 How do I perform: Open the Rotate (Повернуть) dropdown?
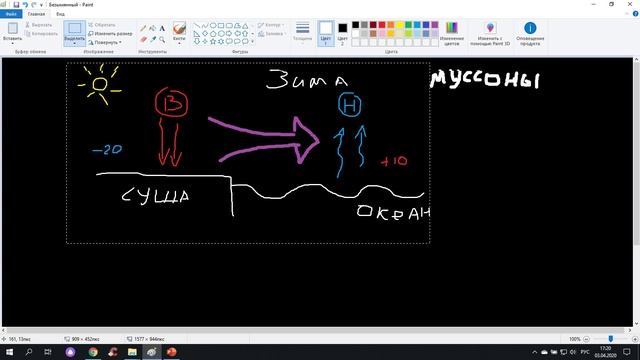tap(105, 42)
